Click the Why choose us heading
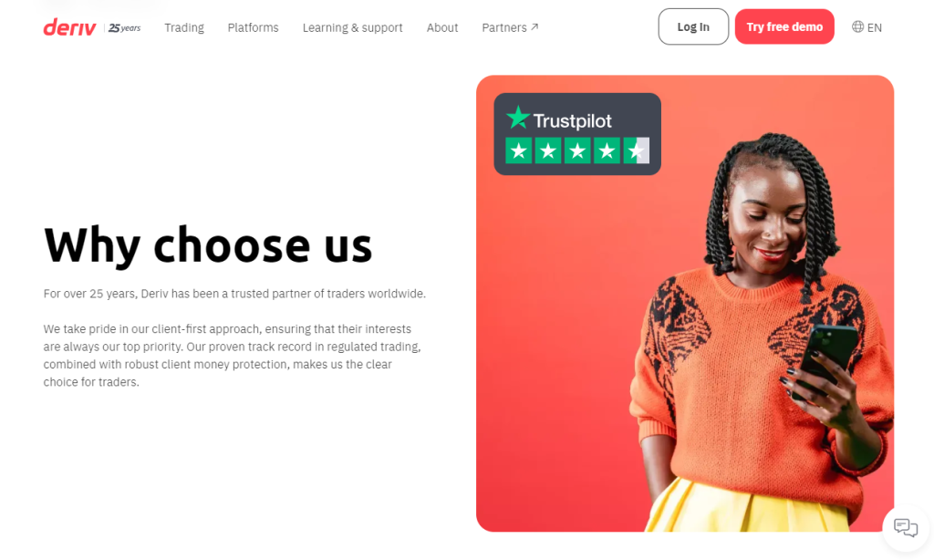The height and width of the screenshot is (560, 934). coord(208,244)
